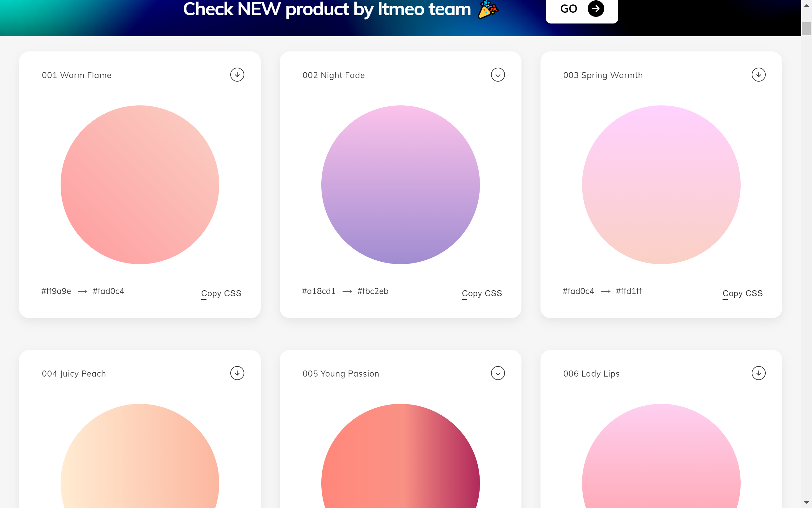Copy CSS for Spring Warmth
Image resolution: width=812 pixels, height=508 pixels.
pyautogui.click(x=743, y=293)
